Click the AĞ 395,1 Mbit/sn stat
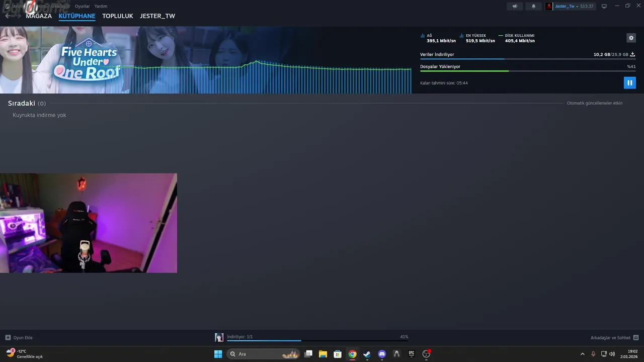Screen dimensions: 644x362 pyautogui.click(x=438, y=38)
